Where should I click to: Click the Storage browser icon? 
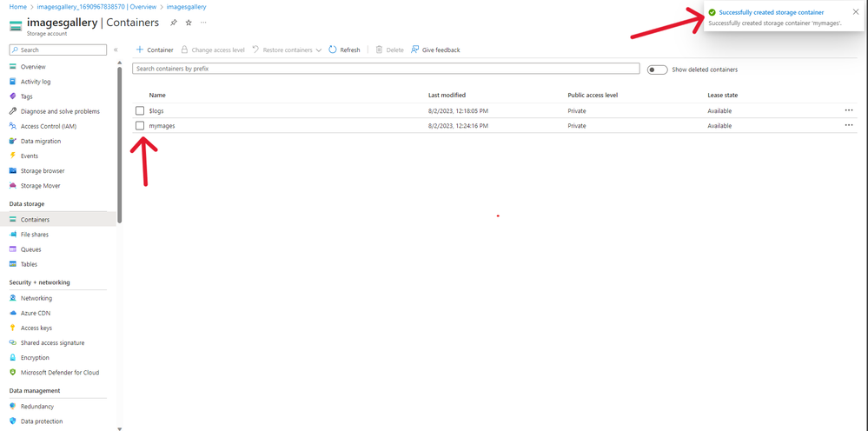[x=13, y=171]
